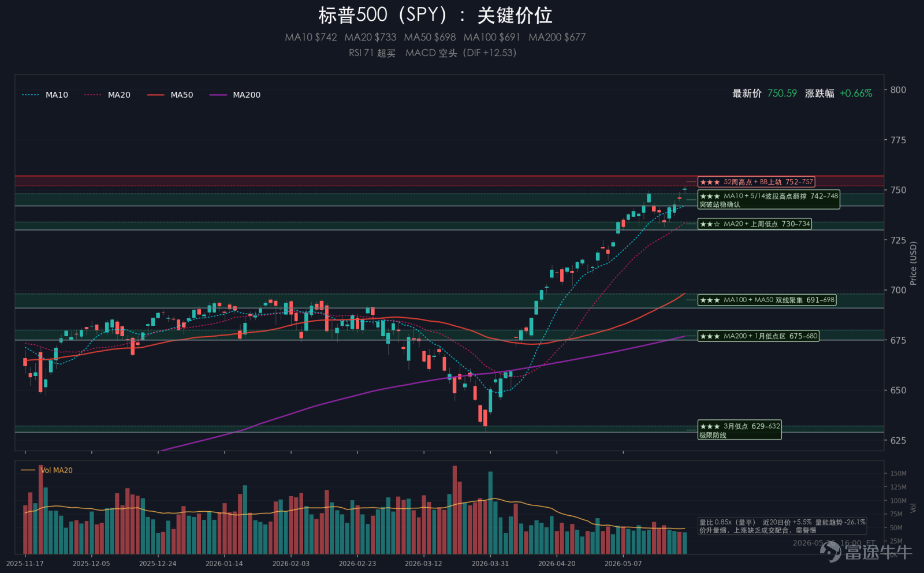
Task: Click the MA20 + 上周低点 730-734 label
Action: [754, 224]
